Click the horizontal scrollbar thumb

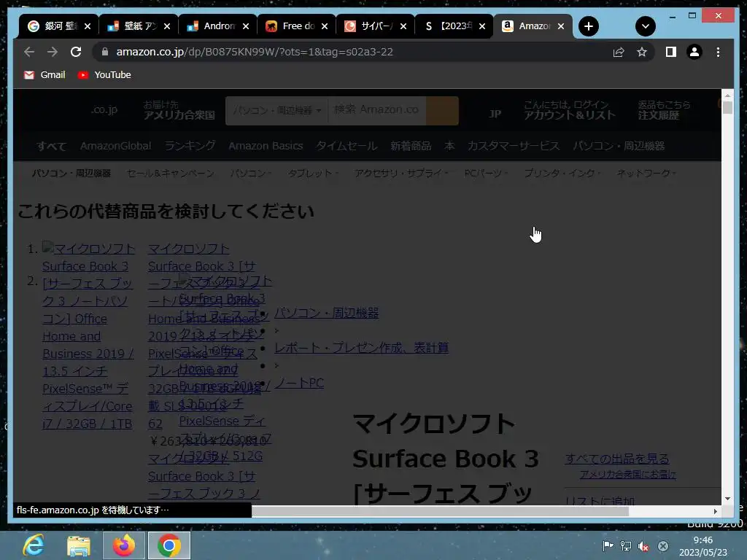[440, 511]
